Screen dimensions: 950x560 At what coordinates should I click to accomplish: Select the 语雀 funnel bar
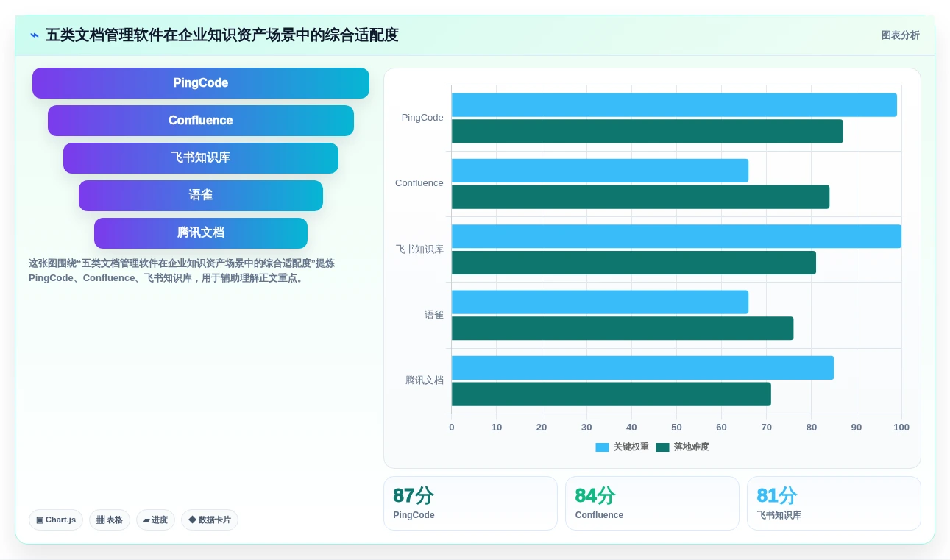coord(201,196)
